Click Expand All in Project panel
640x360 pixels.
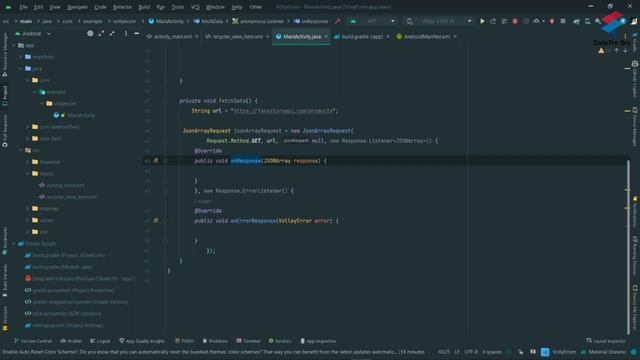coord(101,33)
